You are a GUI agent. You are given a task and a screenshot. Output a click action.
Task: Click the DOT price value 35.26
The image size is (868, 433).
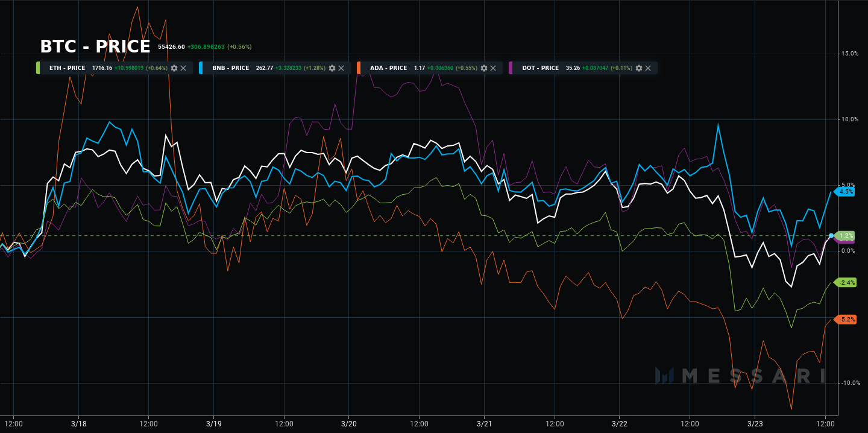573,68
